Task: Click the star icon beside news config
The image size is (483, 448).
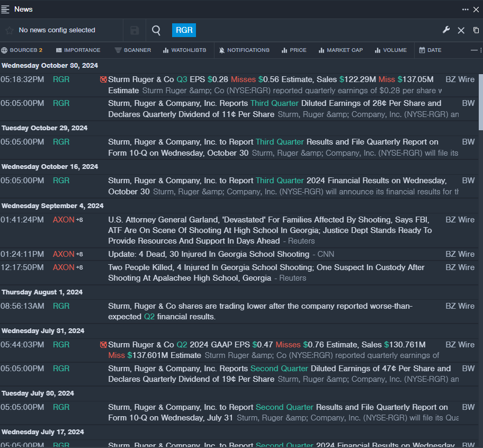Action: pos(9,31)
